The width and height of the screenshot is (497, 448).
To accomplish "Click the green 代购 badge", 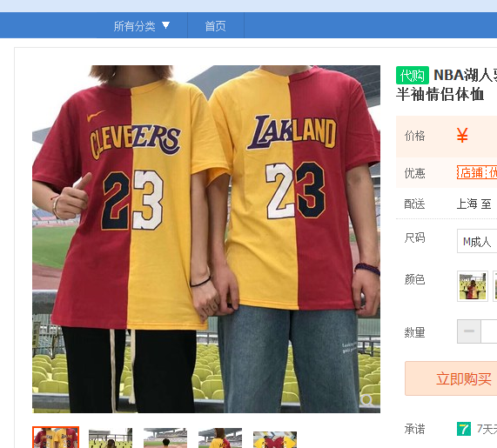I will (x=412, y=76).
